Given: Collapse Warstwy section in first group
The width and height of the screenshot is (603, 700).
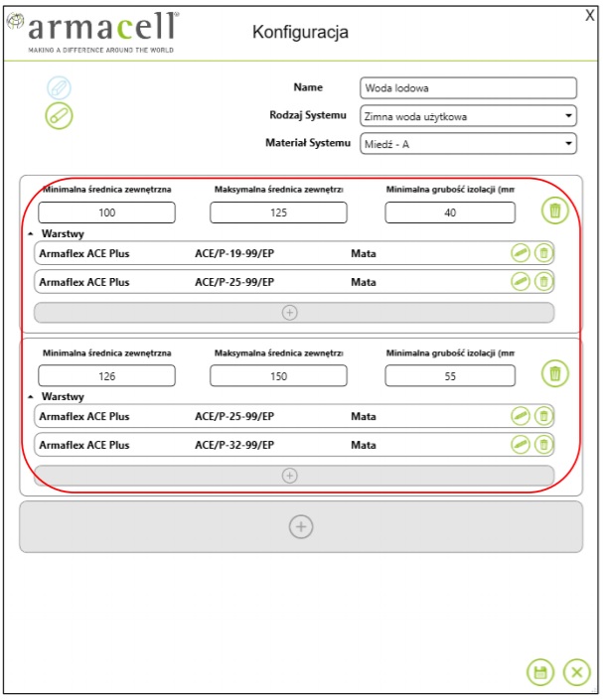Looking at the screenshot, I should (31, 233).
